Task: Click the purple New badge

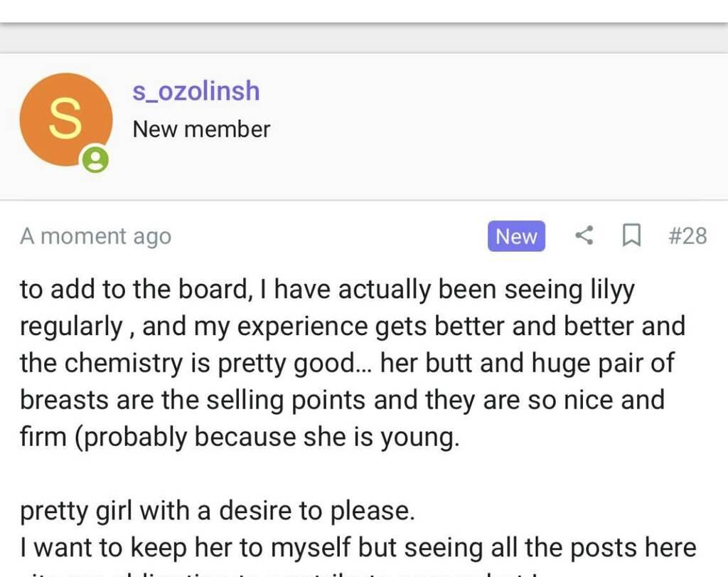Action: tap(516, 236)
